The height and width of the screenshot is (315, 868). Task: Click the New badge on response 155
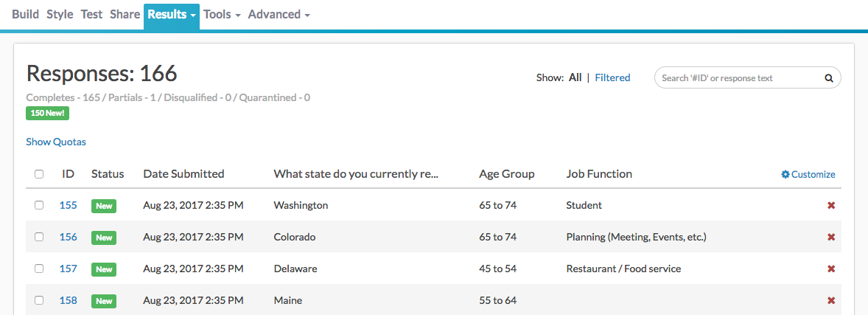pyautogui.click(x=104, y=206)
